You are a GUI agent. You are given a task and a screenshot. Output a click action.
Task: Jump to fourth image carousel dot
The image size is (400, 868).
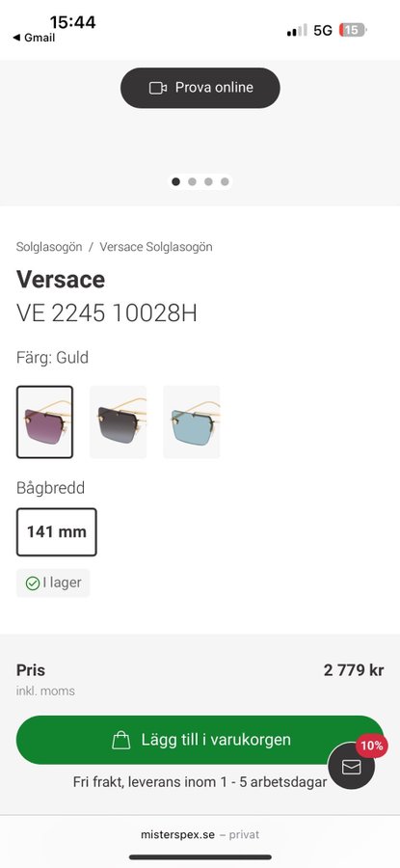click(225, 181)
